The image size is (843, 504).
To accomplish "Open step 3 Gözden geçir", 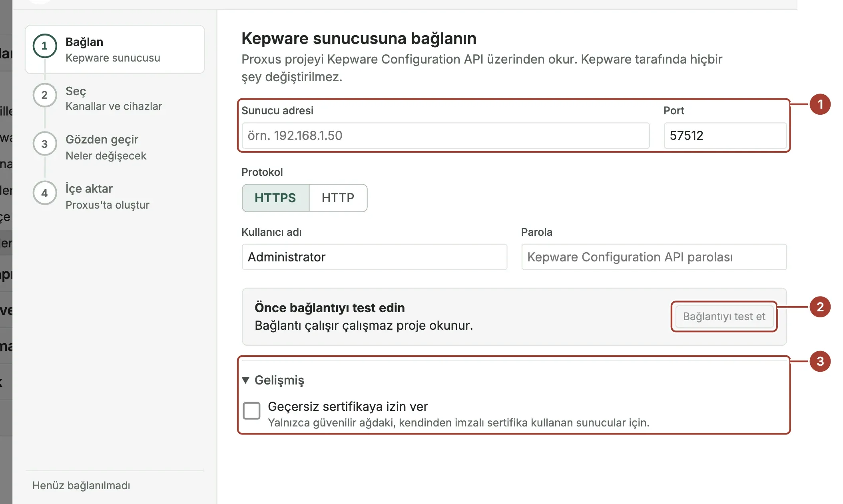I will click(115, 147).
